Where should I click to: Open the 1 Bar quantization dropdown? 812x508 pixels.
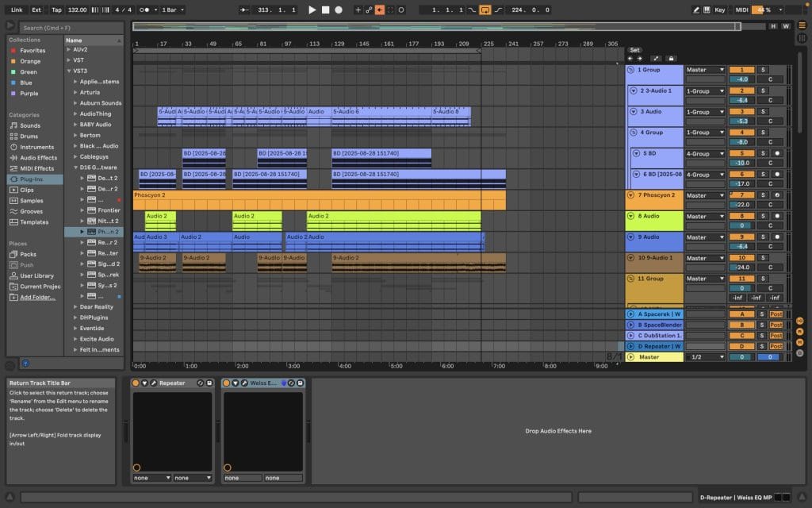[x=170, y=10]
